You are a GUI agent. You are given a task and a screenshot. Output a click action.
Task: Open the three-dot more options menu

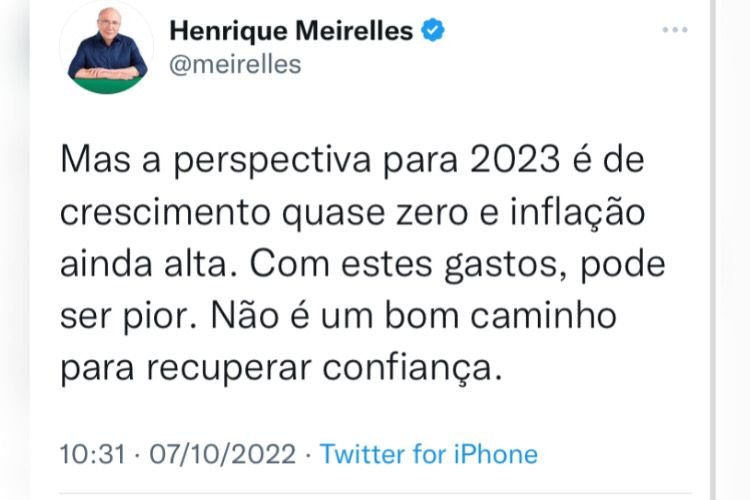675,30
